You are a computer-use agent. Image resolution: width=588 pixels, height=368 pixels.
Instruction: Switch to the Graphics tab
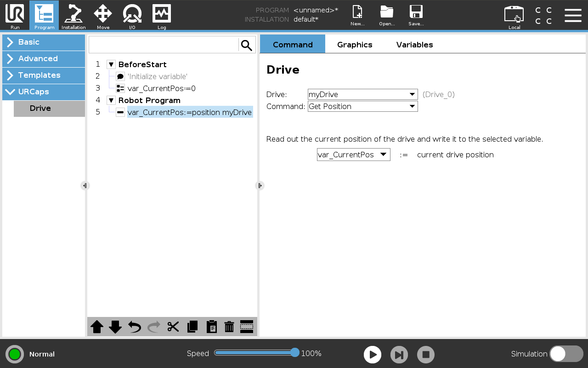pyautogui.click(x=355, y=45)
